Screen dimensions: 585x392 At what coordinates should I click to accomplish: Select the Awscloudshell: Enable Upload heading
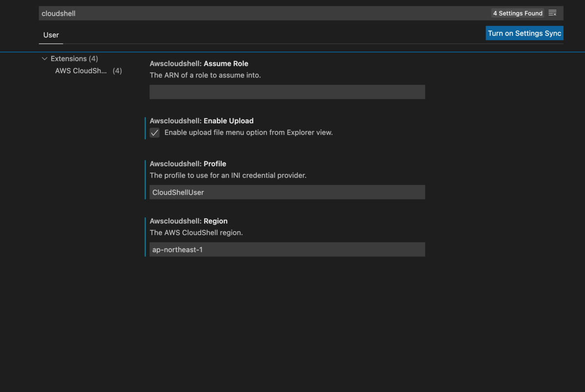[x=202, y=121]
